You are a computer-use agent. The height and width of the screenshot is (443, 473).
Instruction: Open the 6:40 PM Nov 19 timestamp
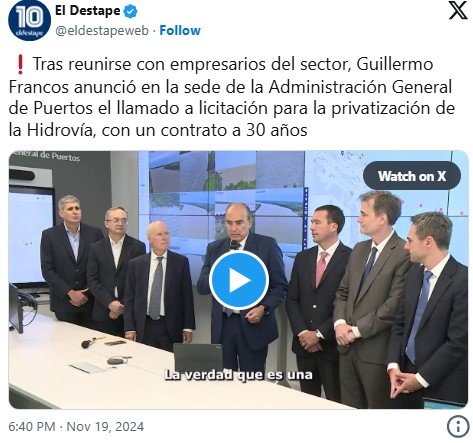tap(76, 427)
